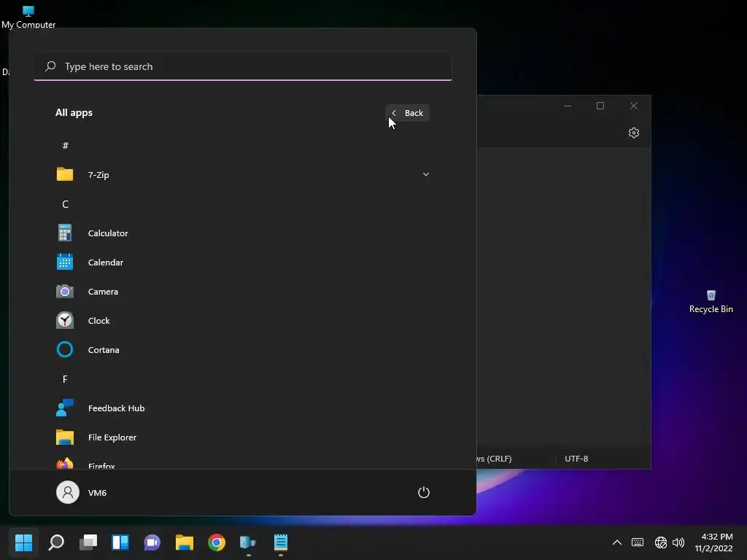
Task: Open Widgets on the taskbar
Action: [x=120, y=542]
